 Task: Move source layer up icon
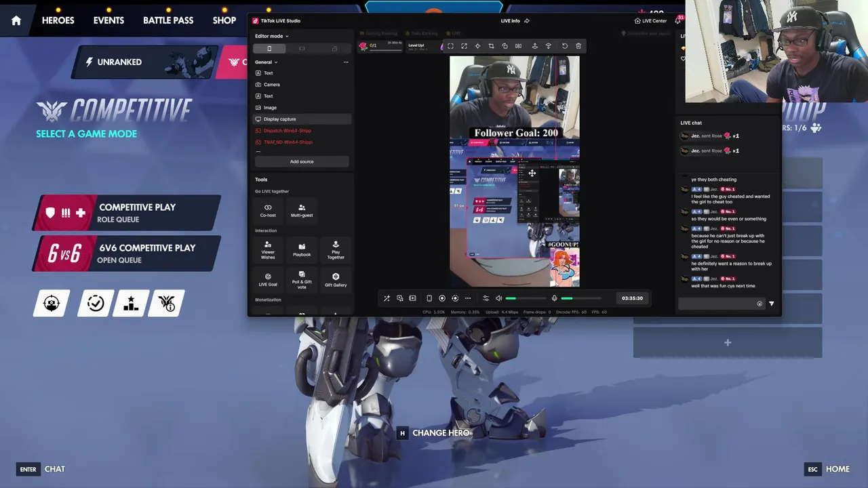click(534, 46)
